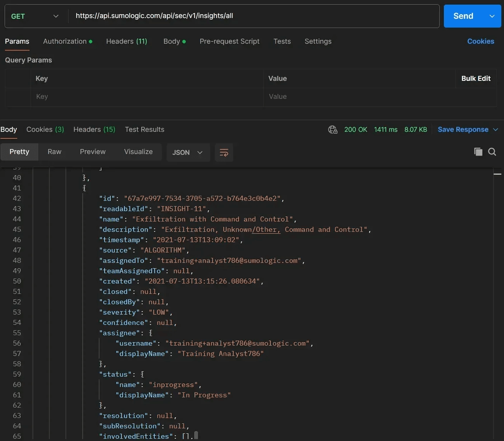
Task: Open the Headers (11) request tab
Action: click(x=127, y=41)
